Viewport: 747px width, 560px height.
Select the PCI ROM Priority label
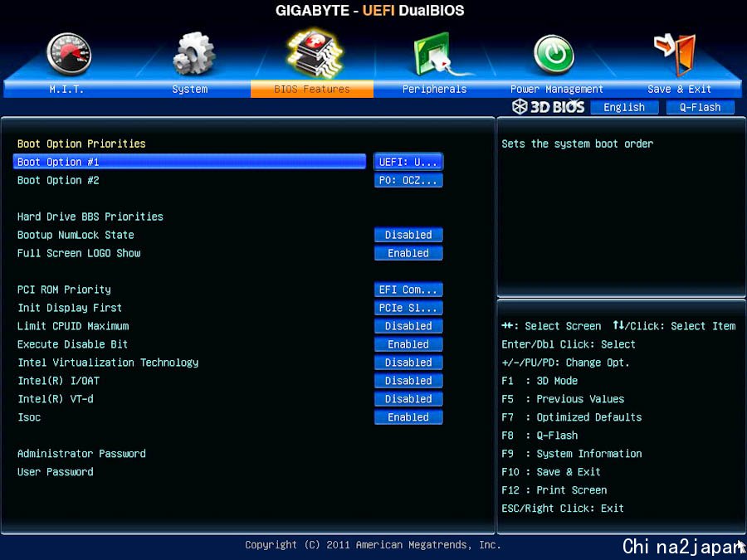point(64,290)
